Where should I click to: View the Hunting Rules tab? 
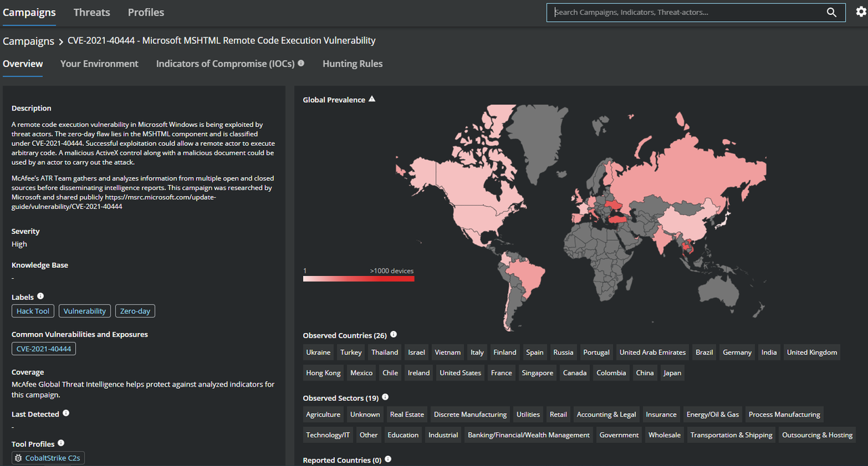[353, 64]
